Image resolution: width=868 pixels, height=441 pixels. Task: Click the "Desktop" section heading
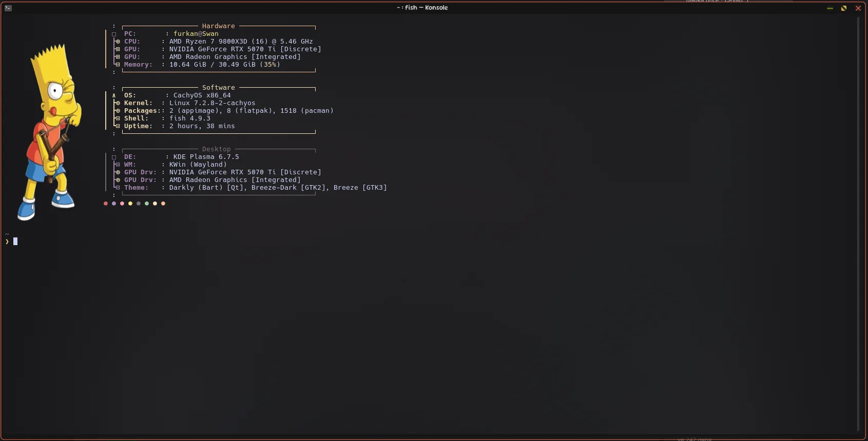tap(217, 149)
